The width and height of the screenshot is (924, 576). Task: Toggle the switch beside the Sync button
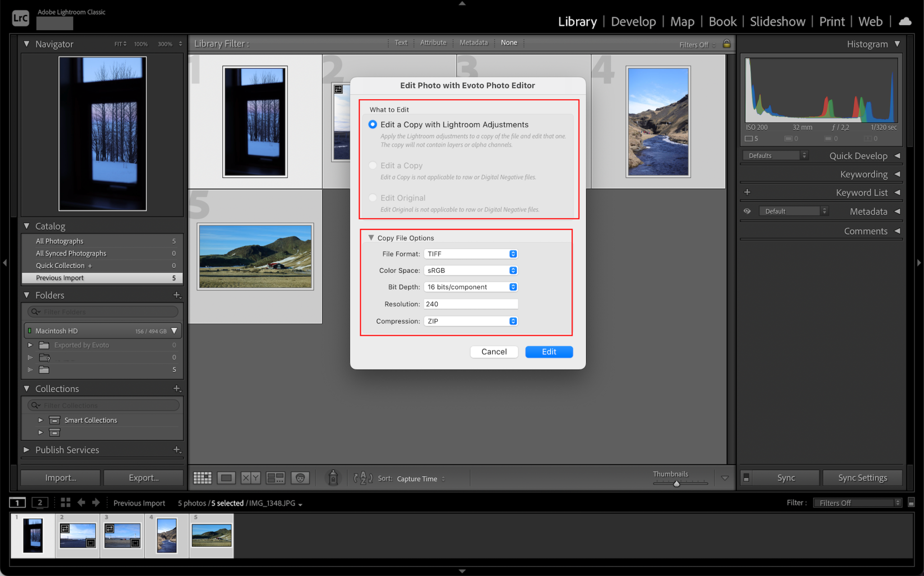click(x=746, y=478)
